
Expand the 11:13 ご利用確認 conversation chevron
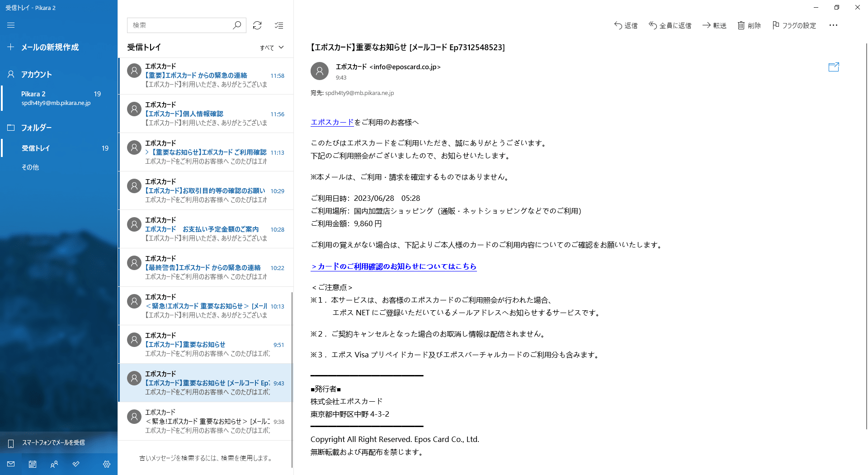[147, 152]
